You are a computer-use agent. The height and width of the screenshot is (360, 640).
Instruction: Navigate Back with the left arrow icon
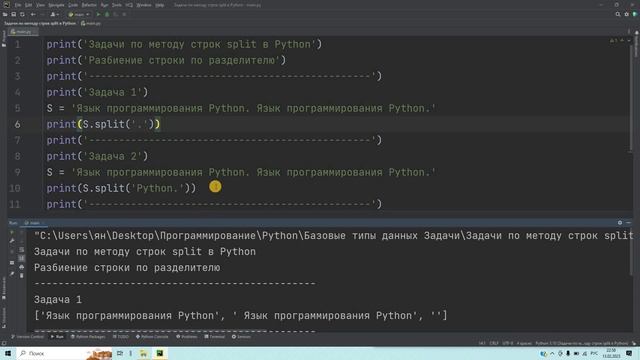click(33, 14)
